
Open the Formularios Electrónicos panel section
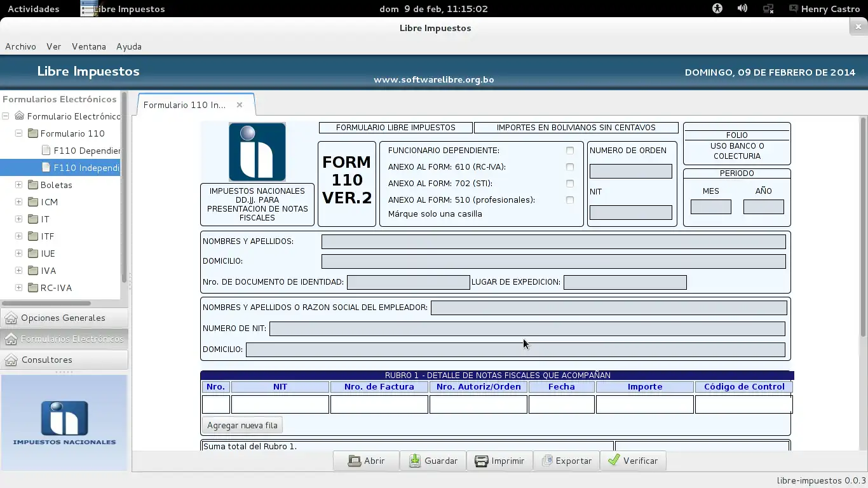(64, 339)
